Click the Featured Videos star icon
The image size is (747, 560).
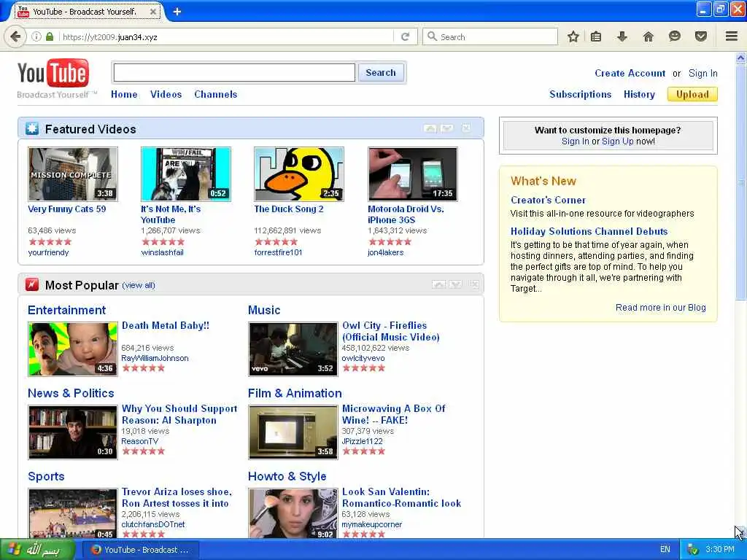click(32, 128)
